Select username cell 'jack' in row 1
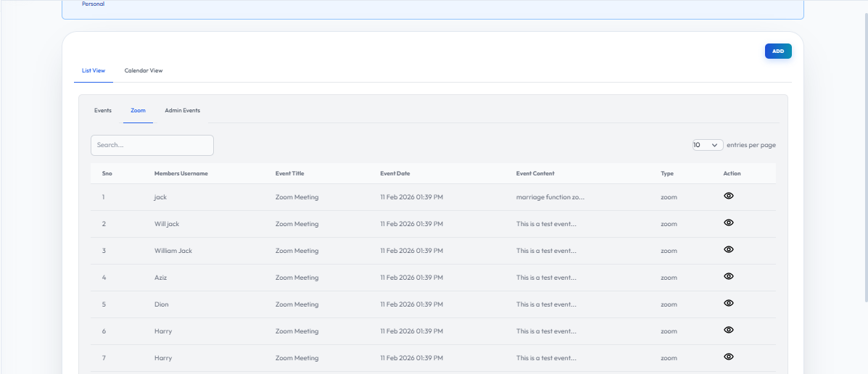 160,197
